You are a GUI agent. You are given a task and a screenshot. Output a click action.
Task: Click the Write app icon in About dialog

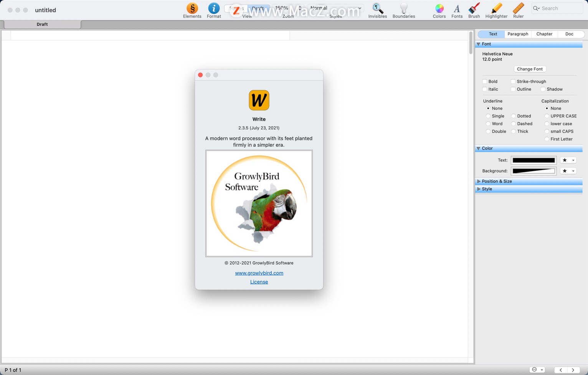(x=259, y=100)
